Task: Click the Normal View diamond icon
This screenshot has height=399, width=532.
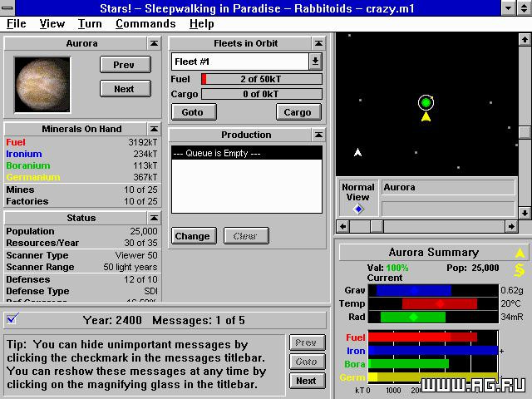Action: click(358, 209)
